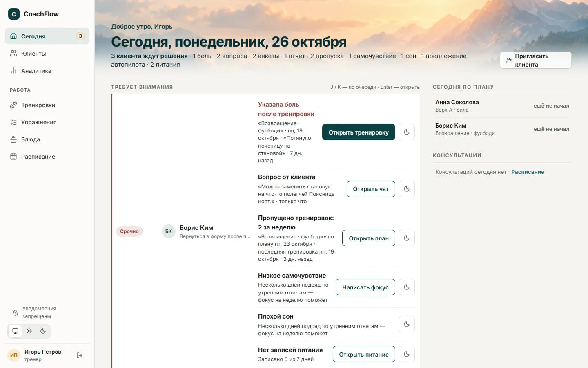
Task: Click Открыть план button
Action: click(x=369, y=238)
